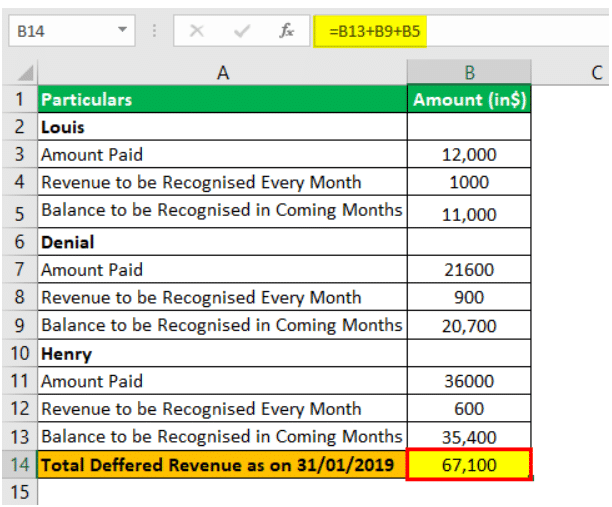The width and height of the screenshot is (612, 507).
Task: Click the Name Box showing B14
Action: coord(72,30)
